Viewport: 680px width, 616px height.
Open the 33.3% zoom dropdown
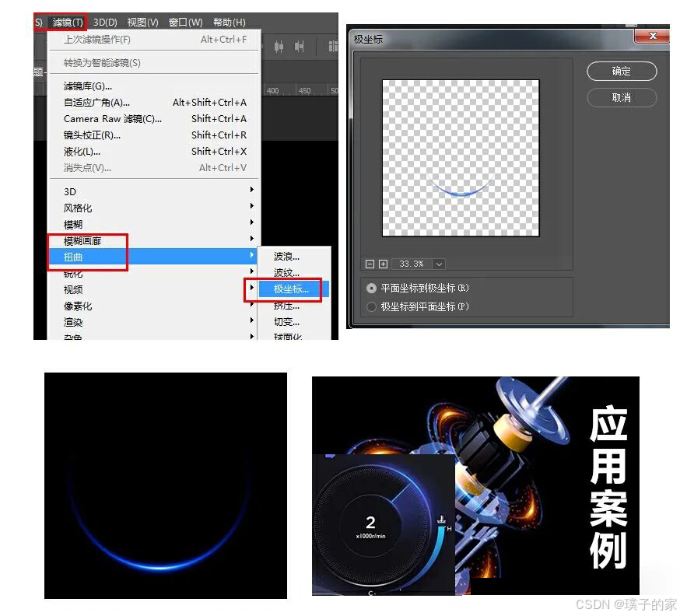(439, 264)
